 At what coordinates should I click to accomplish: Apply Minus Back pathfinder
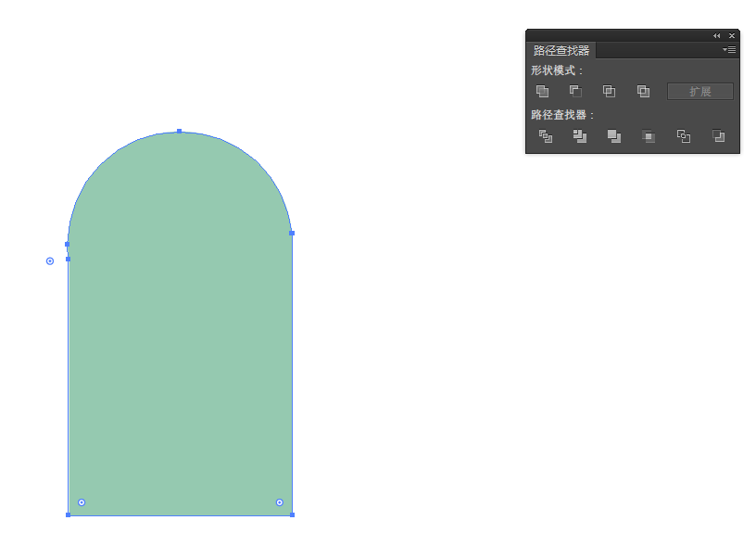[x=718, y=136]
